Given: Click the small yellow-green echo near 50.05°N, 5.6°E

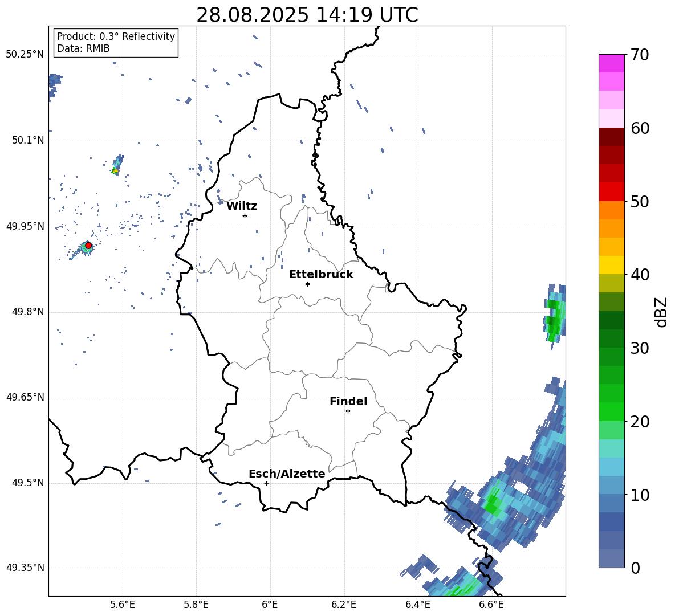Looking at the screenshot, I should click(x=115, y=171).
